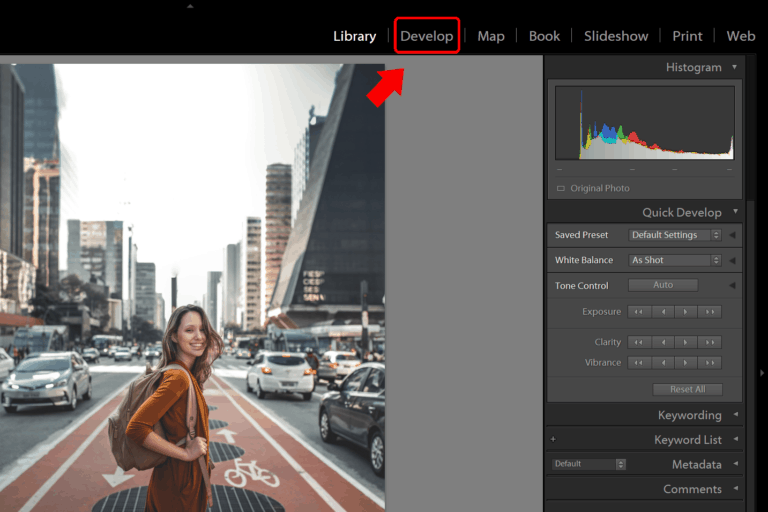This screenshot has height=512, width=768.
Task: Open the Develop module
Action: click(427, 36)
